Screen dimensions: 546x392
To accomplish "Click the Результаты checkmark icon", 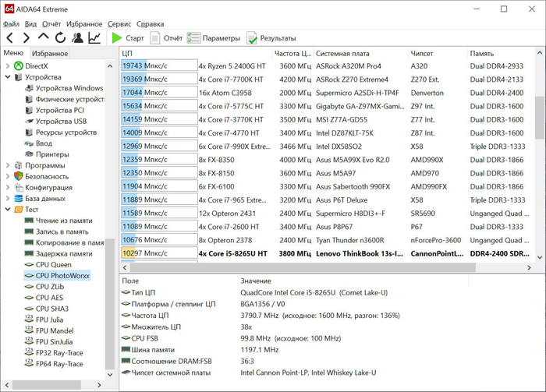I will [252, 38].
